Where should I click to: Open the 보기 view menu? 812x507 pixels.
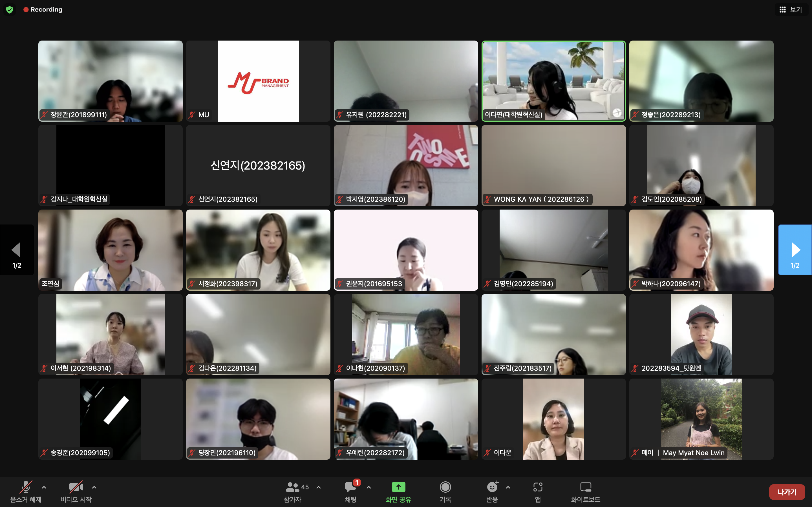click(791, 9)
